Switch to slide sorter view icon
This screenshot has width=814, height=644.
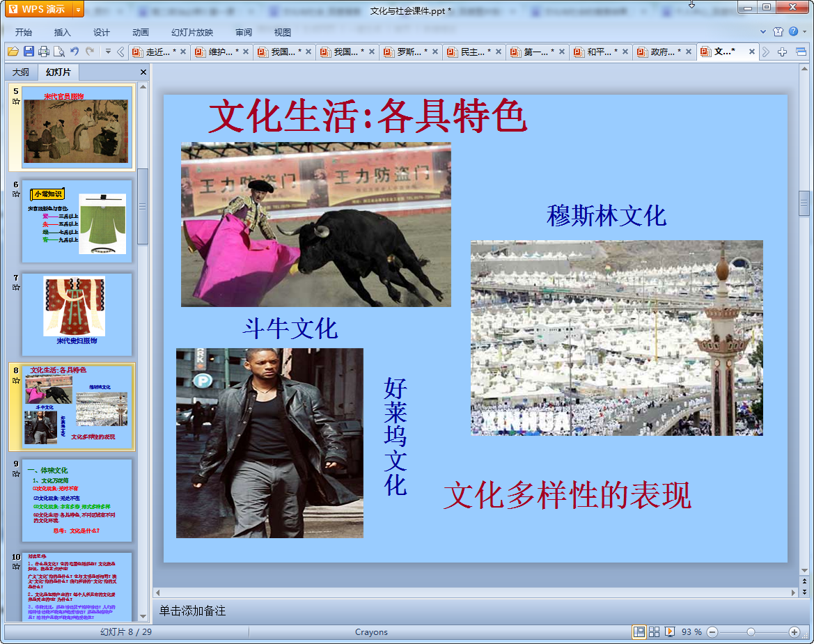click(654, 631)
